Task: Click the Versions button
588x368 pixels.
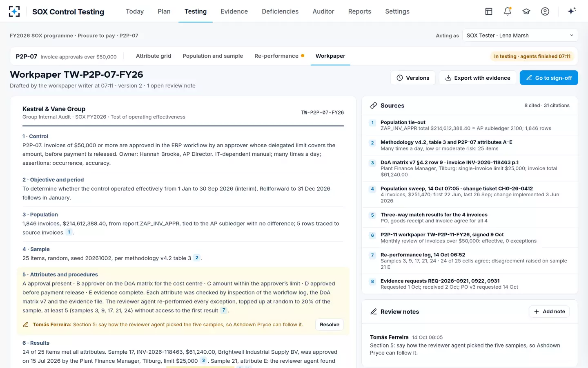Action: (x=413, y=78)
